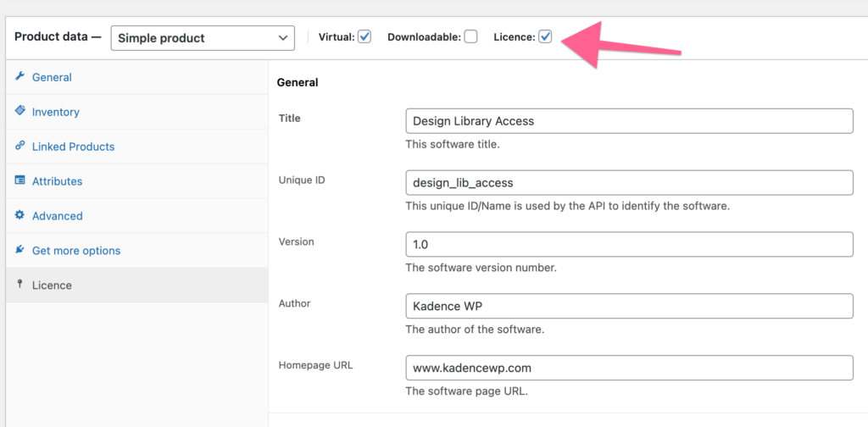Click into the Title field

629,121
